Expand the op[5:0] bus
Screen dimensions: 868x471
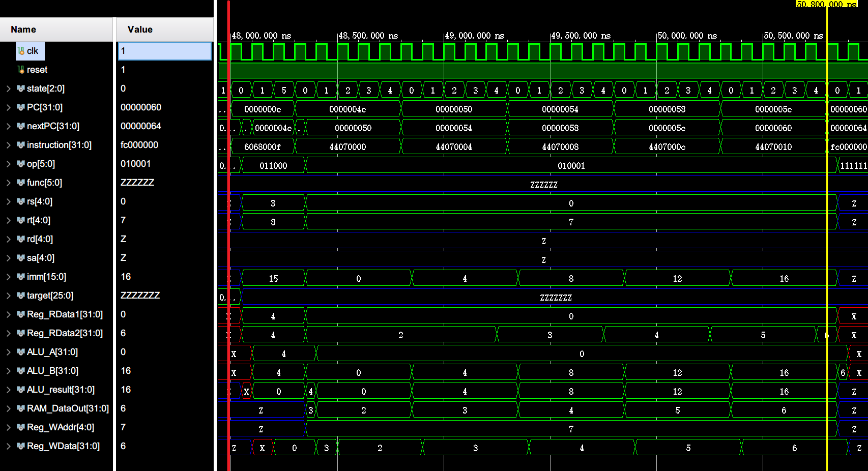[8, 164]
